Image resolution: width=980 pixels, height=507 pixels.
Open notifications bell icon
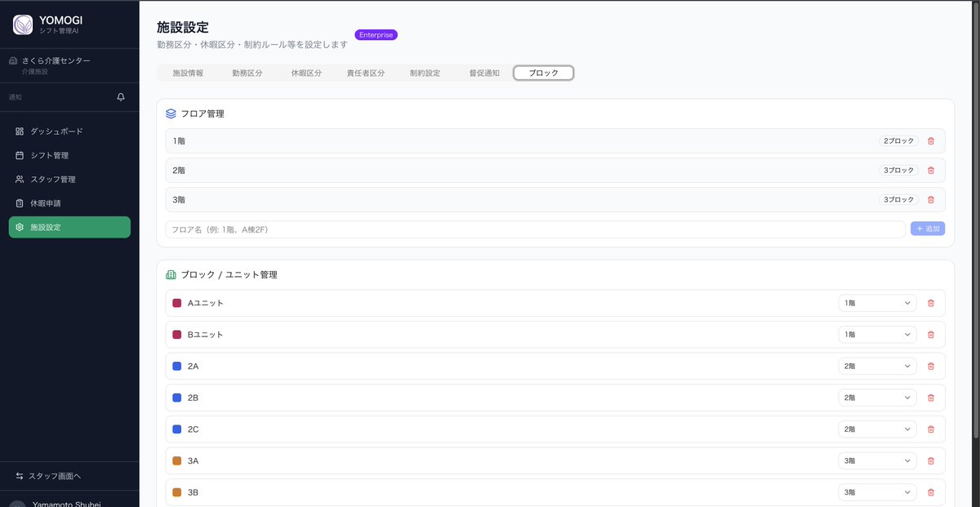point(121,97)
